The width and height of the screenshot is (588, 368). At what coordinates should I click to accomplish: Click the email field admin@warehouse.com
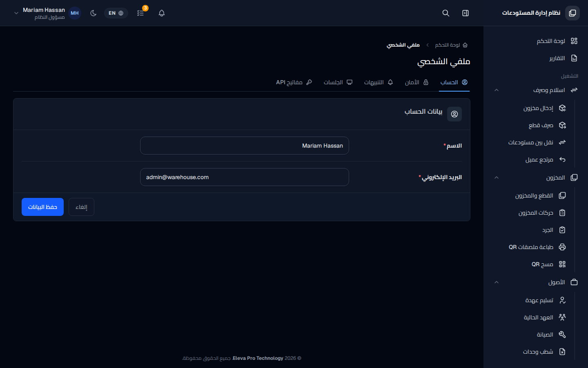coord(245,177)
